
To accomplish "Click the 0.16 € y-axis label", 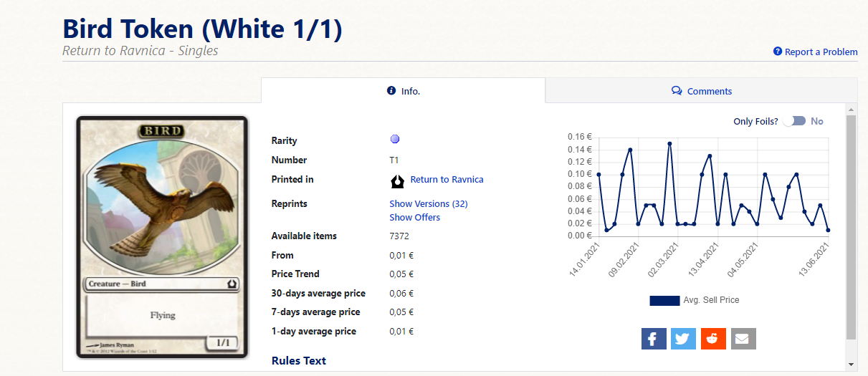I will click(x=578, y=137).
